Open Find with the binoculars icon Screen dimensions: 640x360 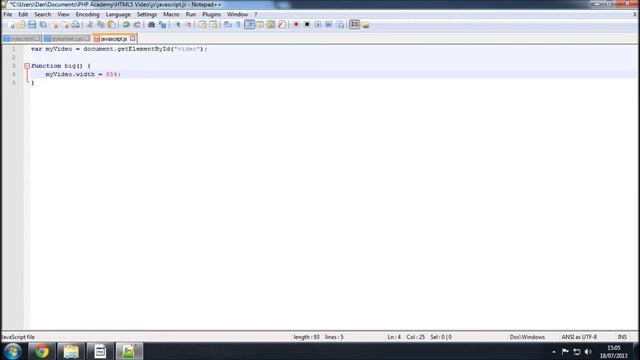tap(151, 25)
